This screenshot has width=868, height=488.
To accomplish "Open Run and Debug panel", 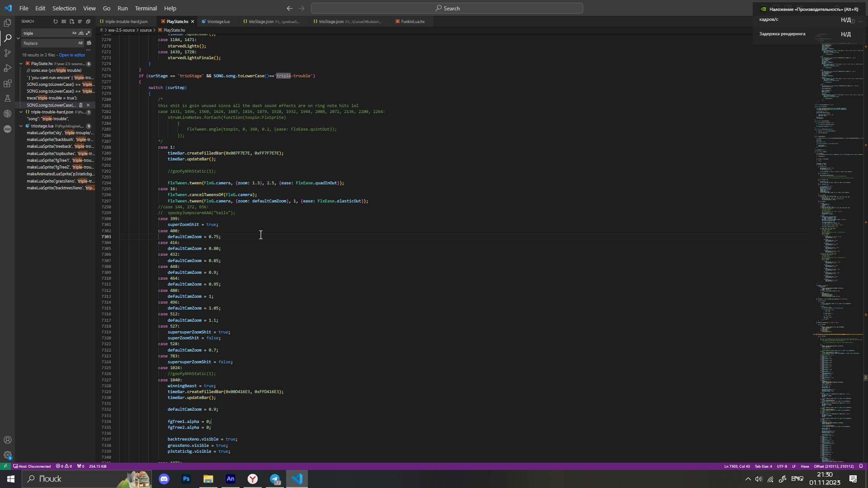I will (x=8, y=68).
